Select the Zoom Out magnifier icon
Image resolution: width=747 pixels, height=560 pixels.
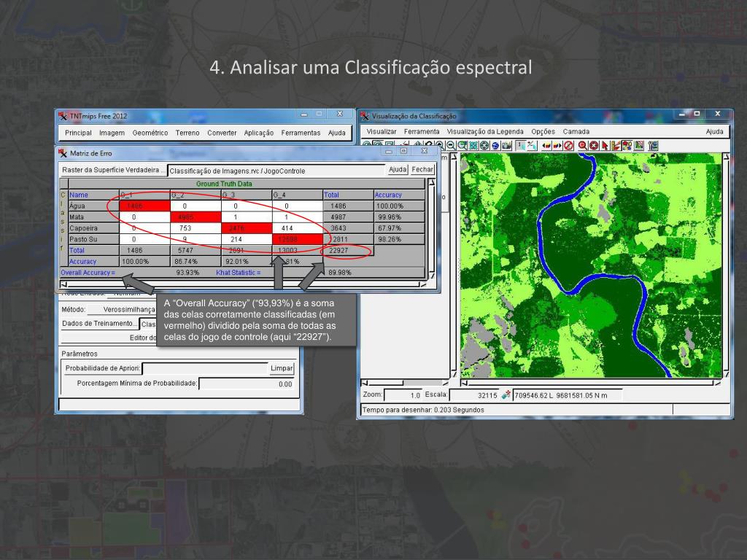point(451,145)
